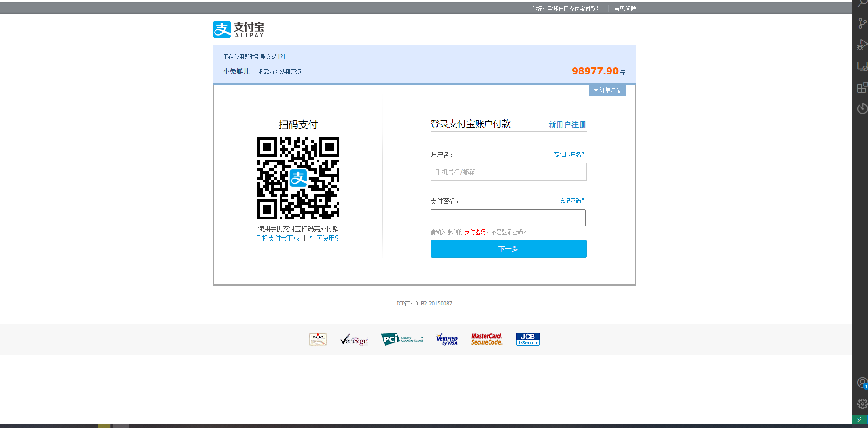Click the 收款方: 沙箱环境 text
The width and height of the screenshot is (868, 428).
coord(280,71)
